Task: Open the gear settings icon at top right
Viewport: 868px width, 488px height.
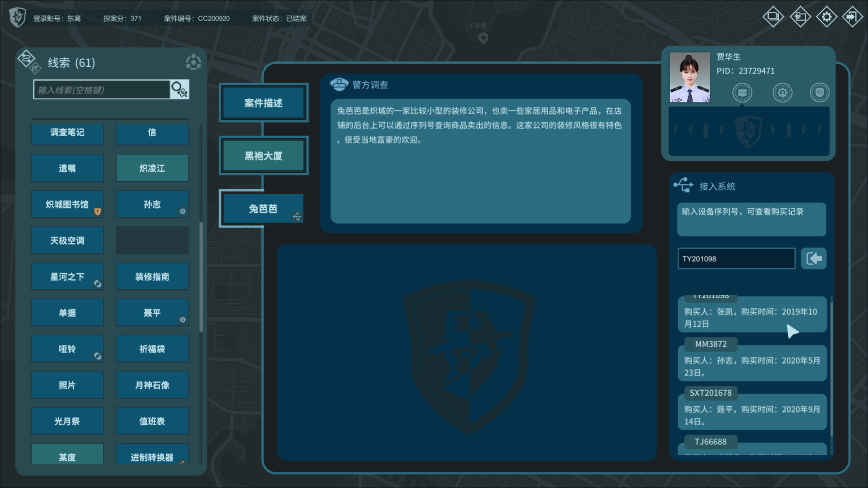Action: click(826, 17)
